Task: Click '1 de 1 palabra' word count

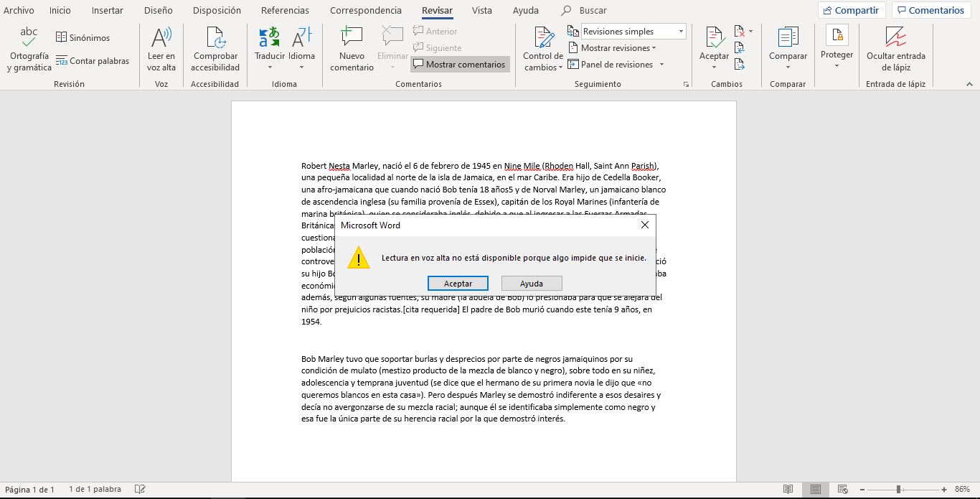Action: 95,489
